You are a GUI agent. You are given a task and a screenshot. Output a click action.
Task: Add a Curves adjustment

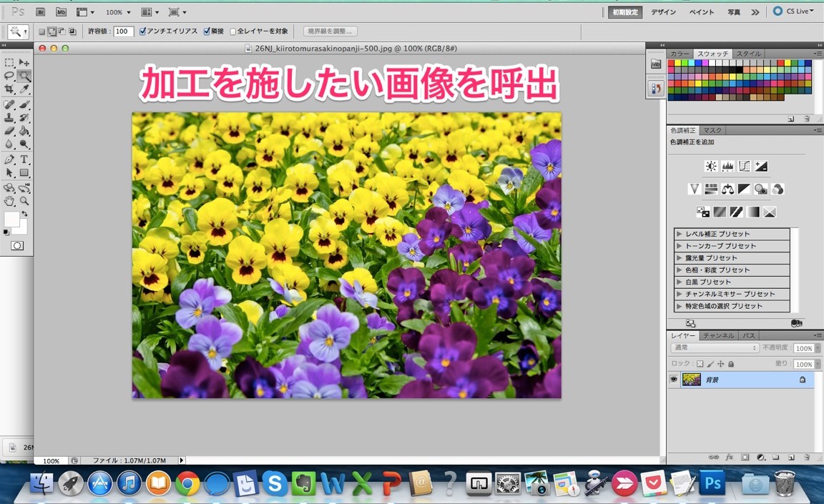click(744, 166)
